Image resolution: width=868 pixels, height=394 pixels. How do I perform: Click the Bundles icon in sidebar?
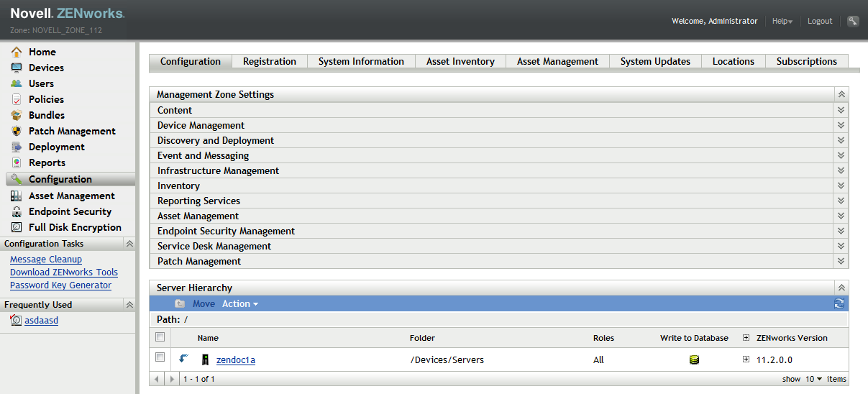pos(16,115)
